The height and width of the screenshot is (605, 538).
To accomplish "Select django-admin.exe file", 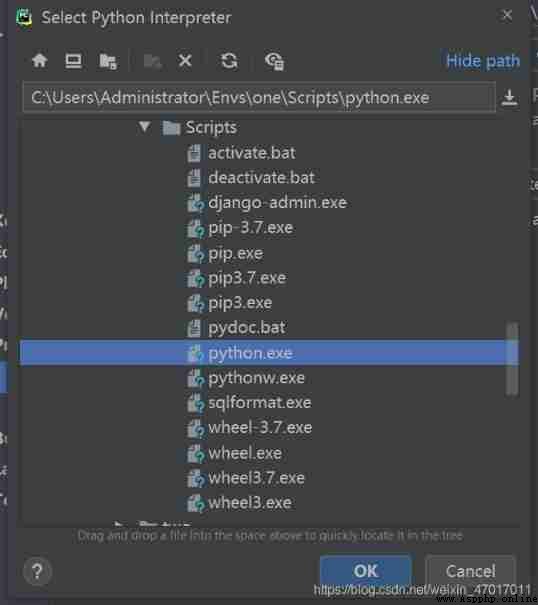I will pyautogui.click(x=267, y=203).
